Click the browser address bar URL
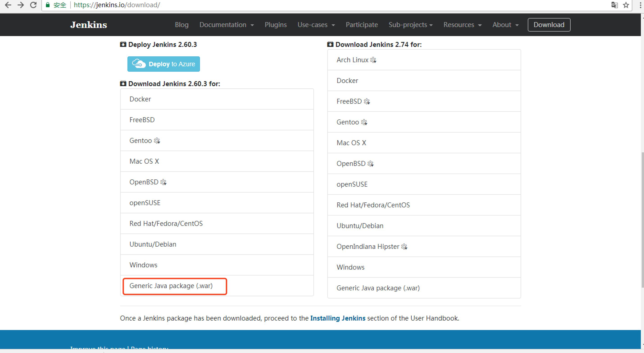 117,5
